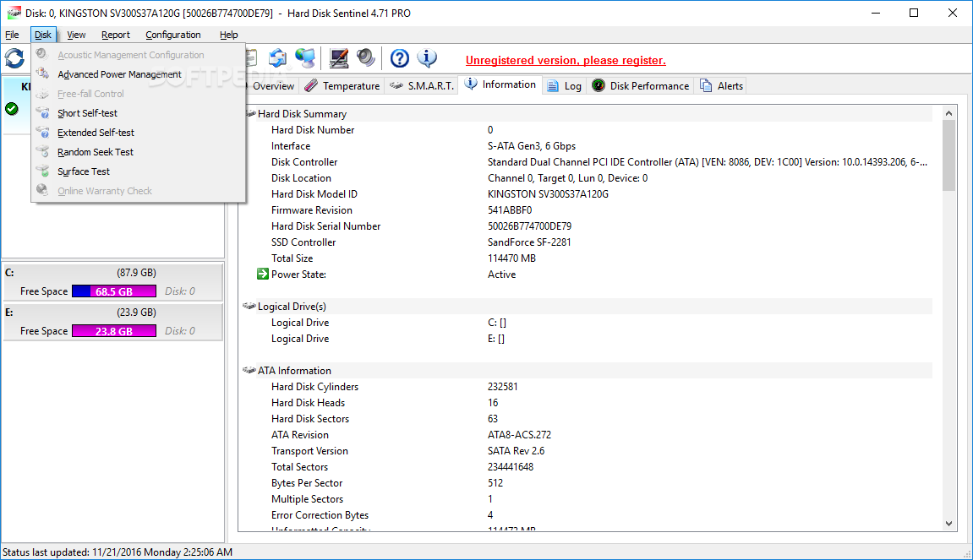
Task: Click the blue question mark help icon
Action: 400,58
